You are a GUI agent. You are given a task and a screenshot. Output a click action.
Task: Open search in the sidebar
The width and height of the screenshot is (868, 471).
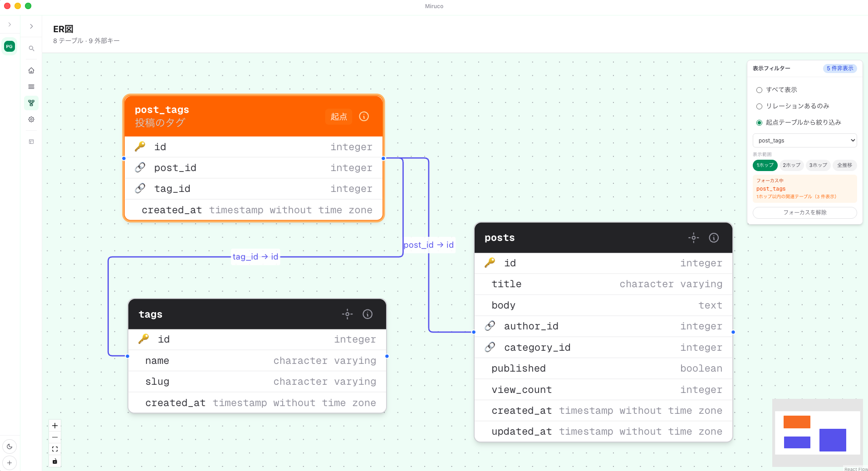click(31, 49)
